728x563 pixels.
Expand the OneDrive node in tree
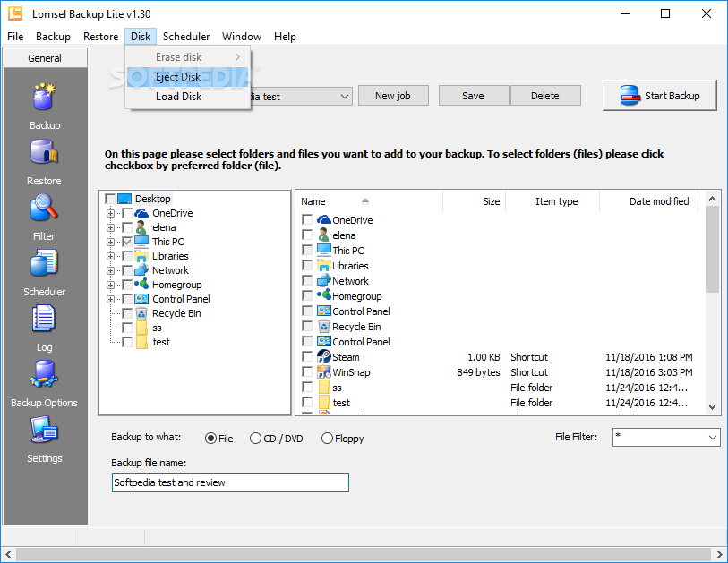[x=110, y=214]
